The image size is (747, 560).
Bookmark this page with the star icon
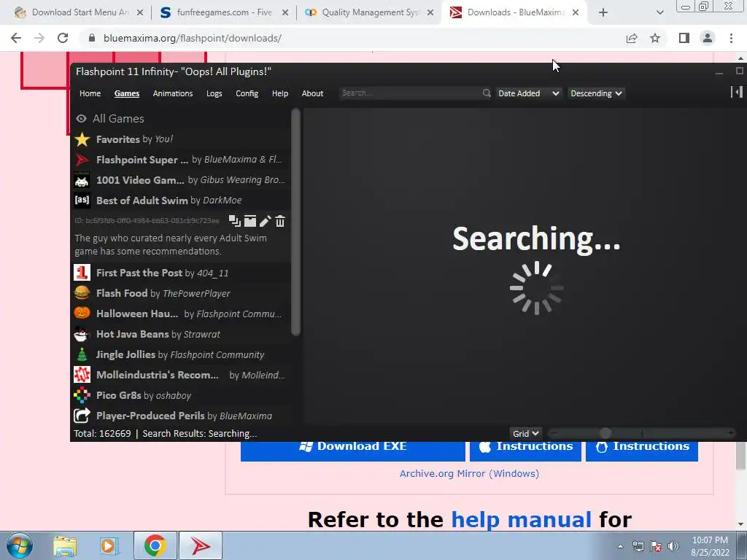pyautogui.click(x=655, y=38)
